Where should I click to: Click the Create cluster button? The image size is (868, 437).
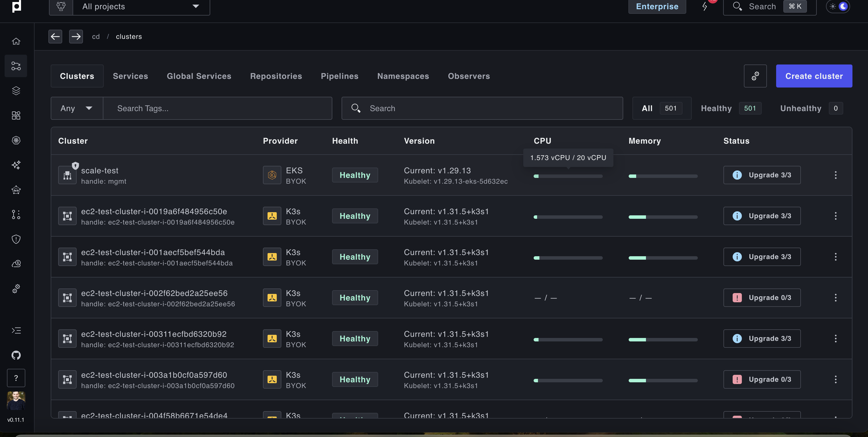pyautogui.click(x=814, y=76)
